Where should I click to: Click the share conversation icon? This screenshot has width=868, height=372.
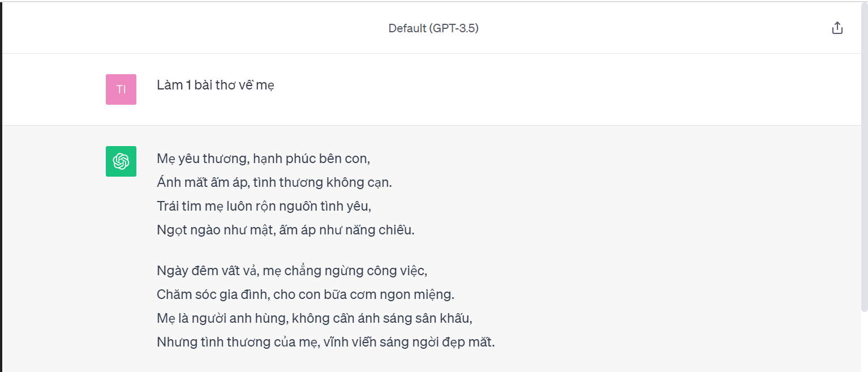837,28
